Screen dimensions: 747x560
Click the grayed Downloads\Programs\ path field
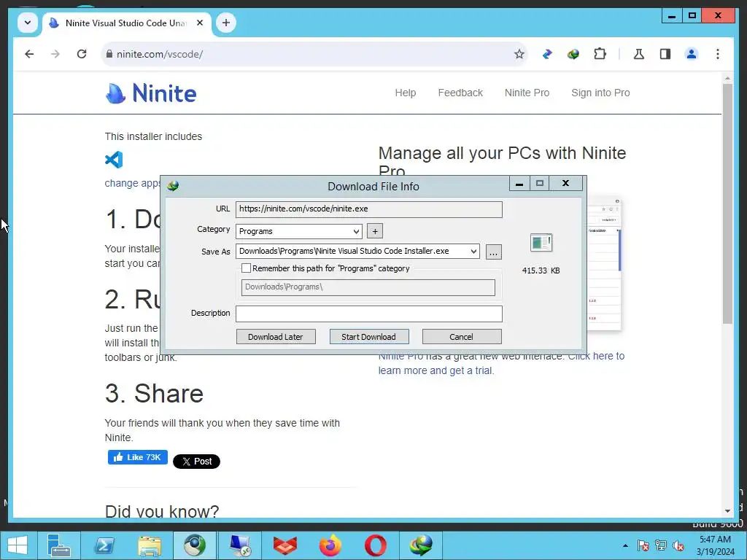368,287
